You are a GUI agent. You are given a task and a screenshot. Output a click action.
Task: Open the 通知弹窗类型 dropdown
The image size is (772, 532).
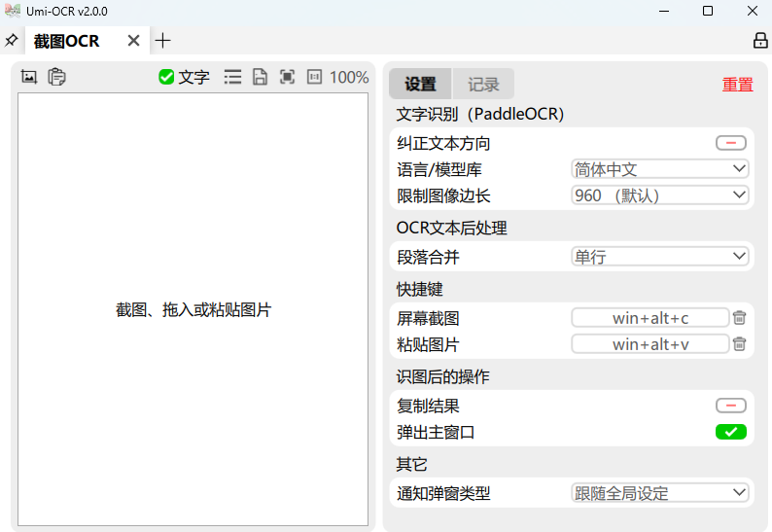[660, 492]
